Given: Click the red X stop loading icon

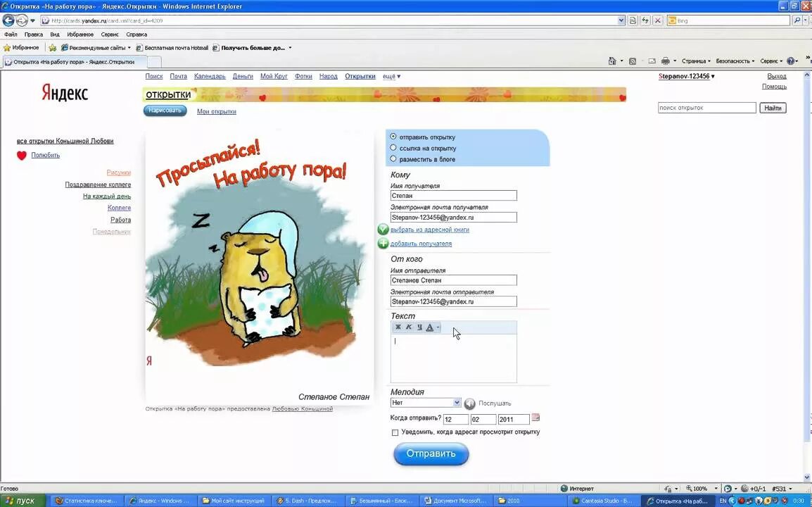Looking at the screenshot, I should pos(658,20).
